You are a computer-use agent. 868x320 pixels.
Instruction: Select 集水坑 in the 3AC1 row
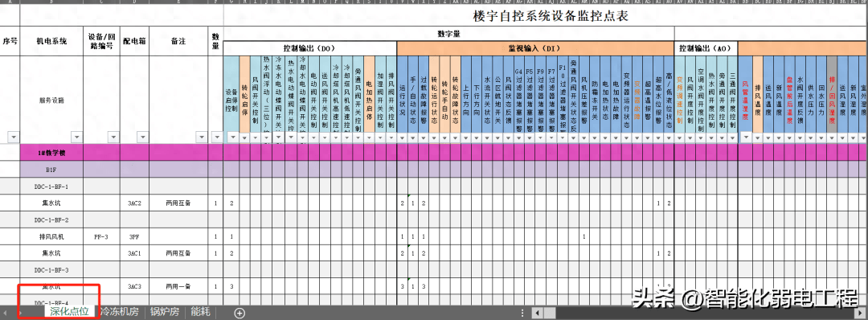coord(51,253)
